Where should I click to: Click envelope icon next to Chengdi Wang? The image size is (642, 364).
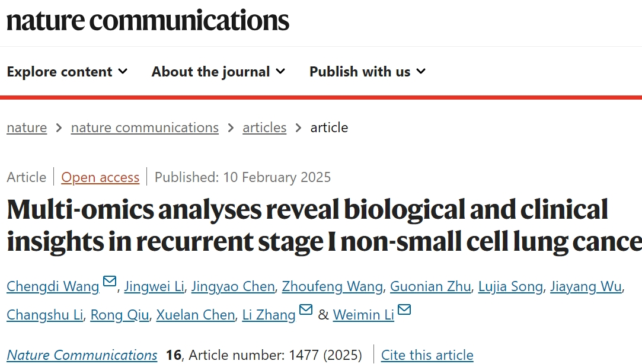[109, 281]
